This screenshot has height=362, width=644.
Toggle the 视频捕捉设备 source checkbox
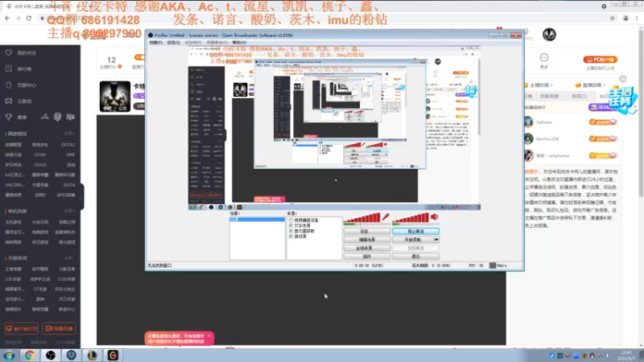pyautogui.click(x=291, y=220)
